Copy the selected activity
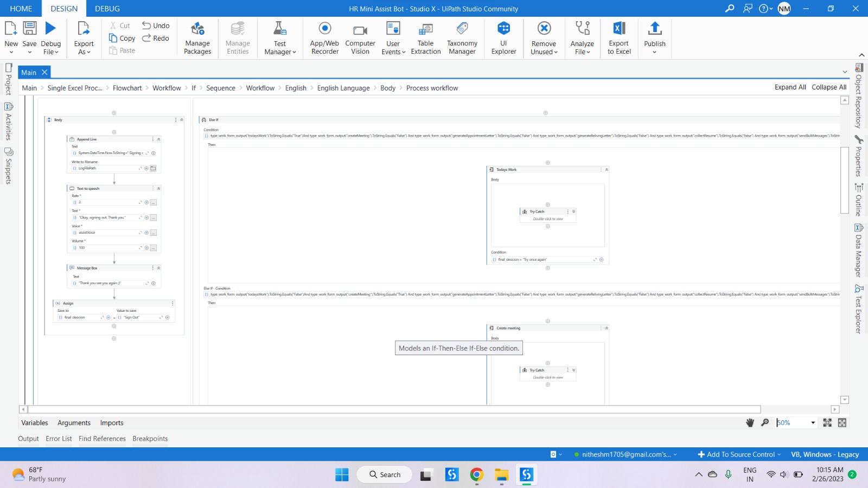 (122, 38)
